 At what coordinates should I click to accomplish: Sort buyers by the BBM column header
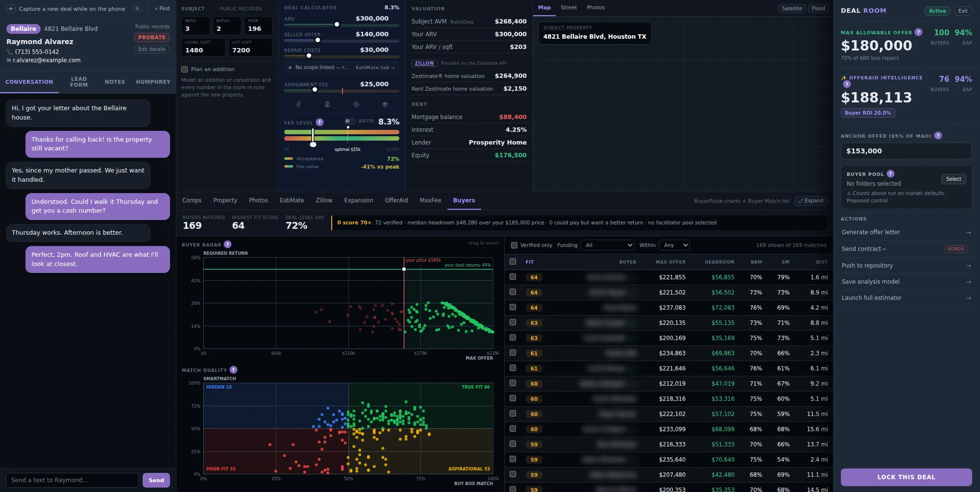tap(756, 262)
